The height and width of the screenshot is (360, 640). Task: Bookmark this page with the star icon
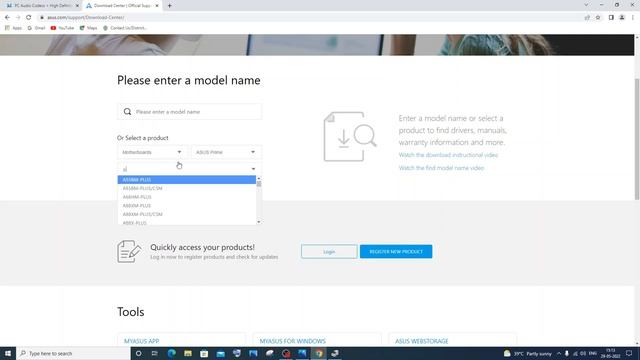598,18
